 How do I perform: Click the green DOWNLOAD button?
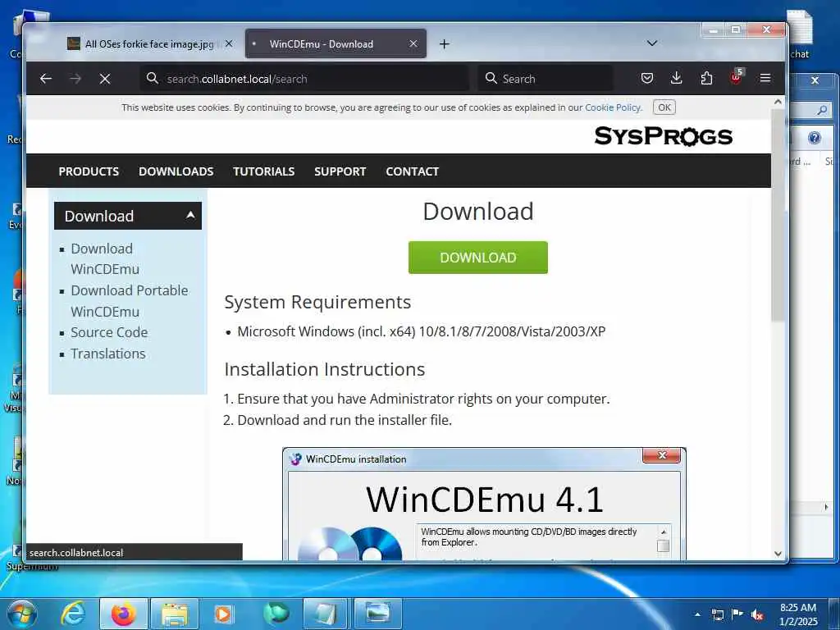tap(478, 258)
